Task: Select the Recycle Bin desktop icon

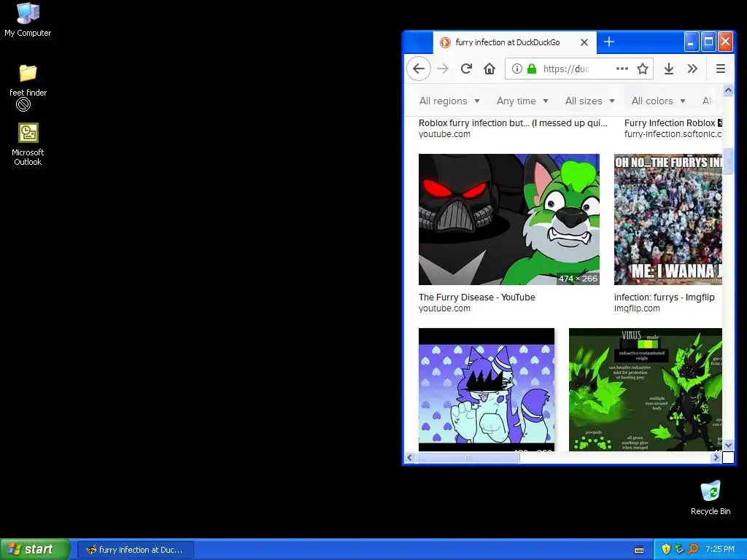Action: (x=711, y=498)
